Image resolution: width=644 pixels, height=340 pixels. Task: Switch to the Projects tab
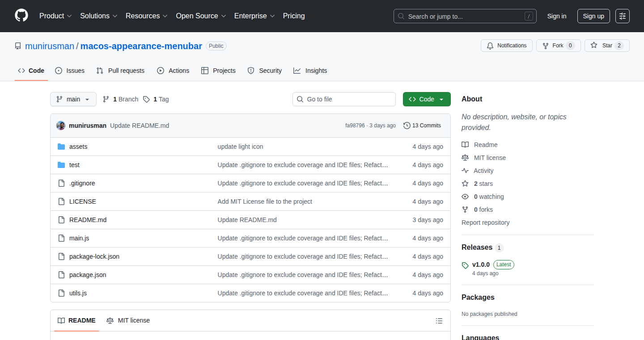(218, 71)
